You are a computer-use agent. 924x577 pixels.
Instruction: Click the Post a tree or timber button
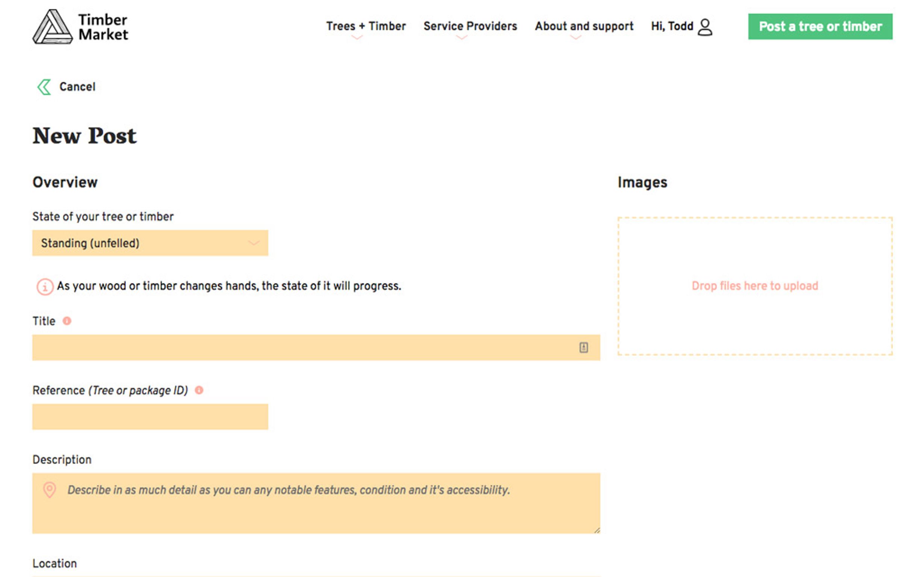[820, 27]
